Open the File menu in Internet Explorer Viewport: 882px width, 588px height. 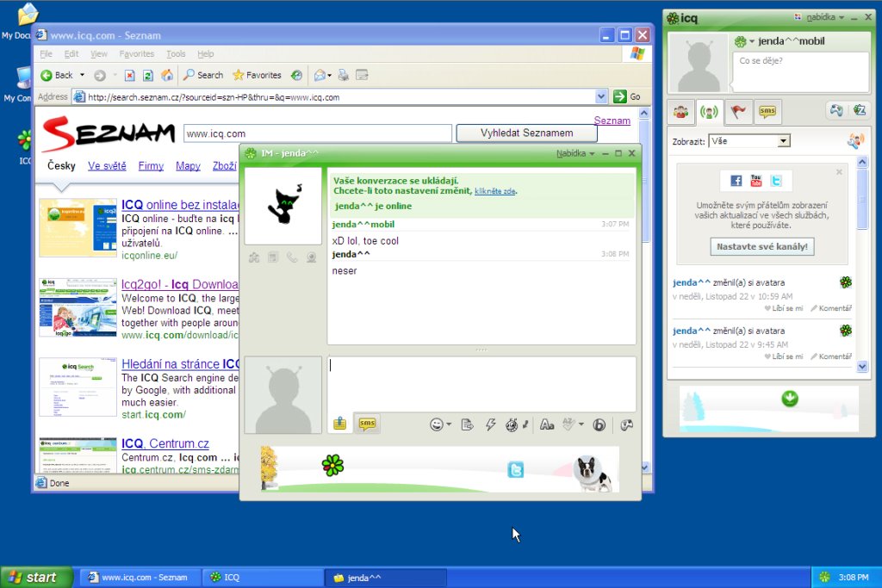point(47,54)
